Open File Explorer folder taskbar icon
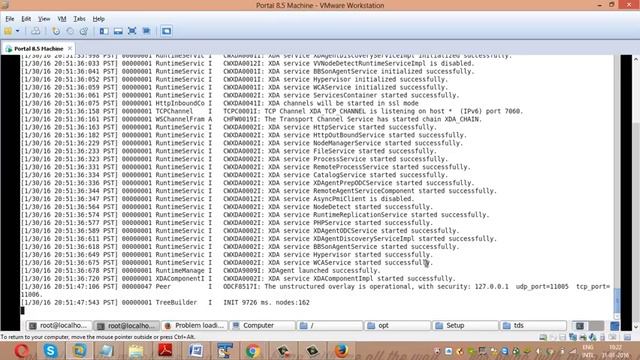The image size is (640, 360). (136, 351)
